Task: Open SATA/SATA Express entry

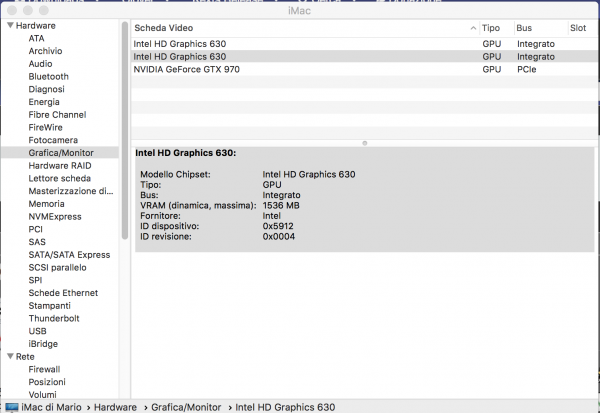Action: coord(69,255)
